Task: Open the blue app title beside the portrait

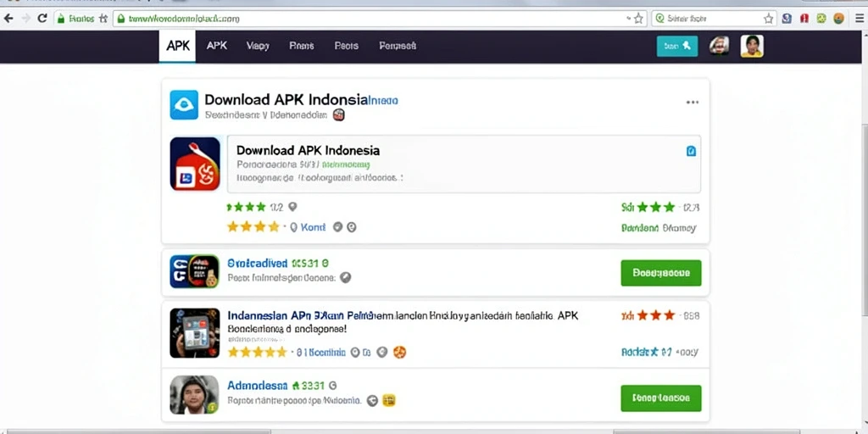Action: (x=258, y=386)
